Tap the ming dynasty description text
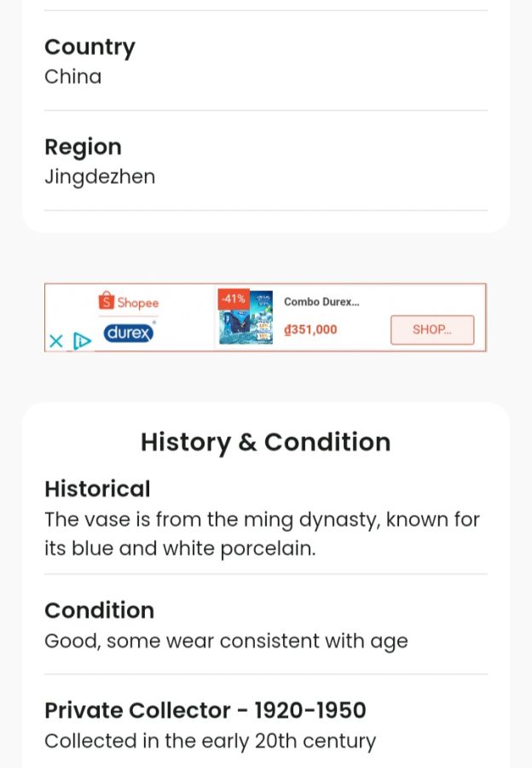Viewport: 532px width, 768px height. (x=263, y=534)
